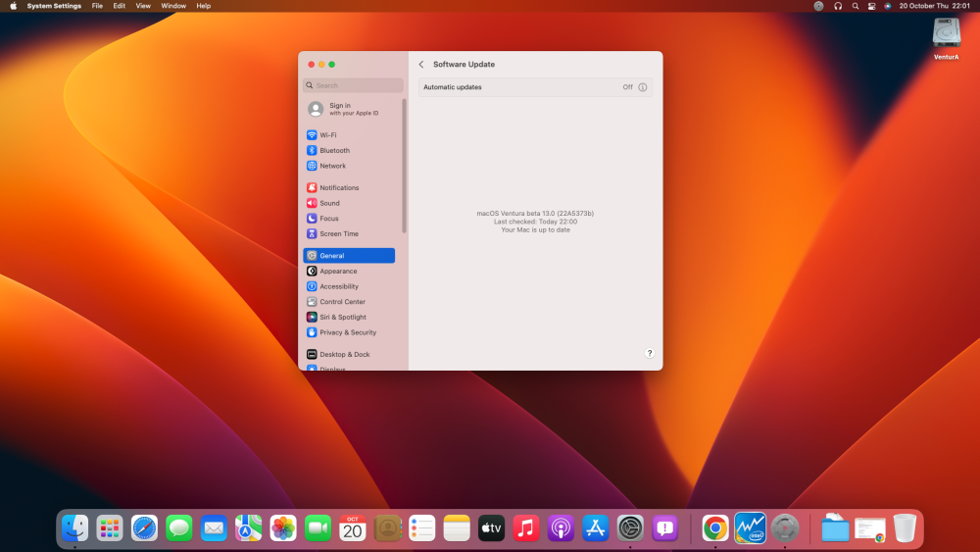Launch Apple TV from the Dock

(491, 528)
